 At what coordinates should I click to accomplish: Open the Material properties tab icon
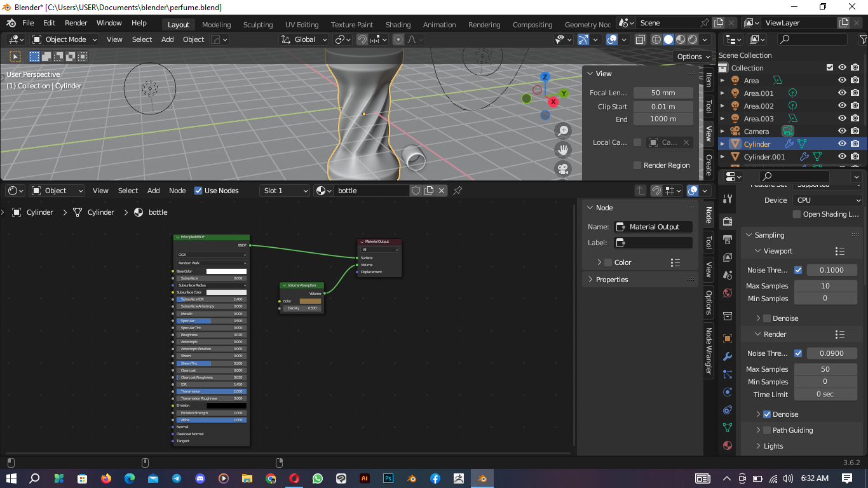pyautogui.click(x=728, y=445)
